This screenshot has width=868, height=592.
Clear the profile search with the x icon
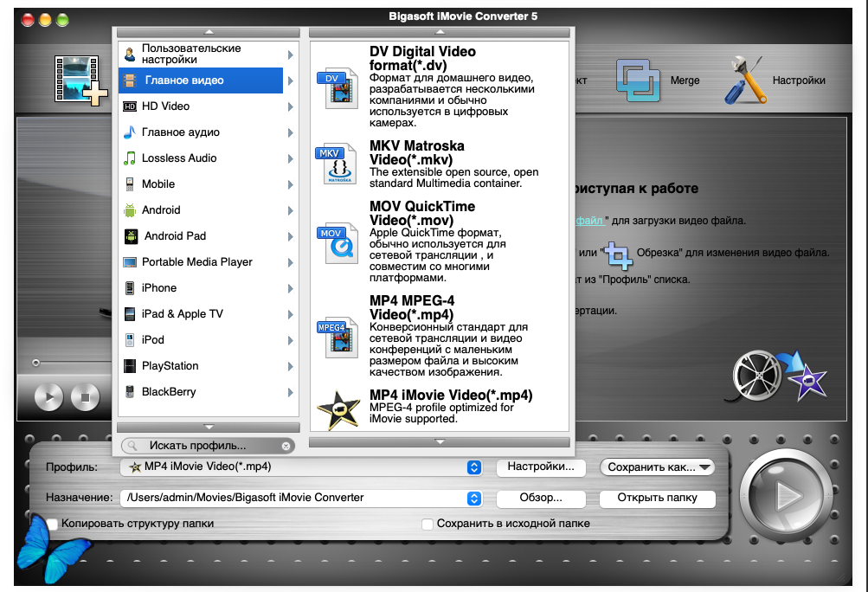click(286, 446)
